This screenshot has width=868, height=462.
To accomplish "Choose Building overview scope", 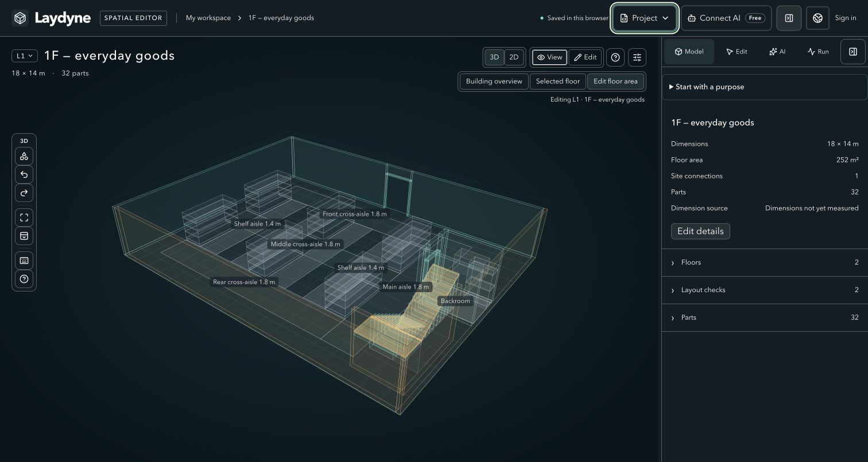I will click(x=494, y=81).
